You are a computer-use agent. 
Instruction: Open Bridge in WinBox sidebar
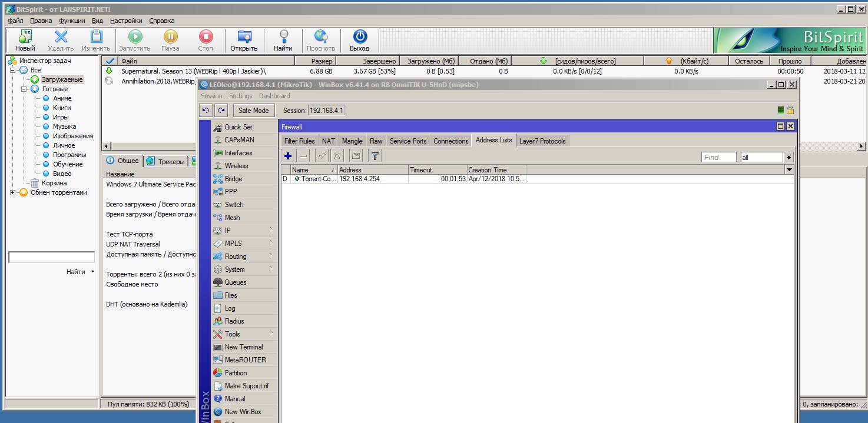point(244,179)
